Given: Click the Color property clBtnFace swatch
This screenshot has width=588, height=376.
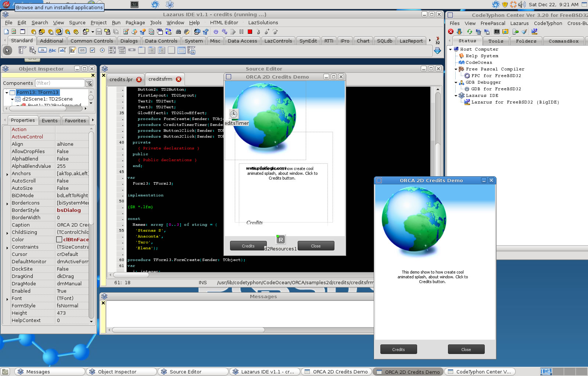Looking at the screenshot, I should (x=59, y=239).
